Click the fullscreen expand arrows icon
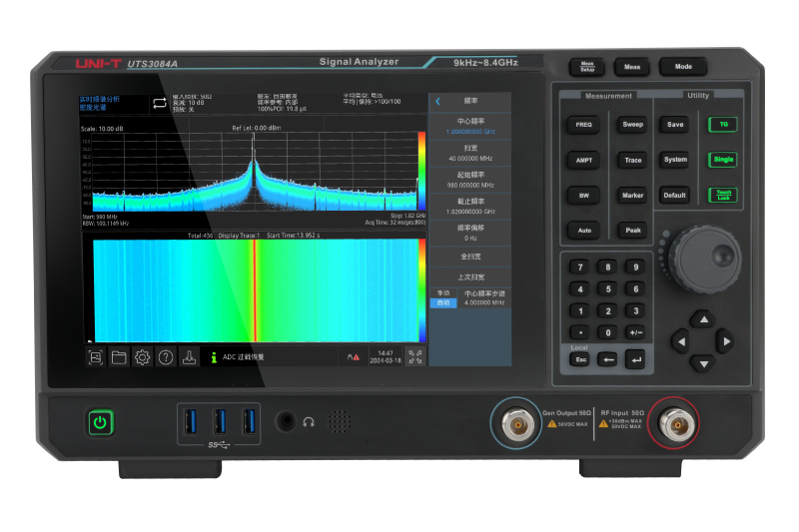799x532 pixels. coord(413,355)
